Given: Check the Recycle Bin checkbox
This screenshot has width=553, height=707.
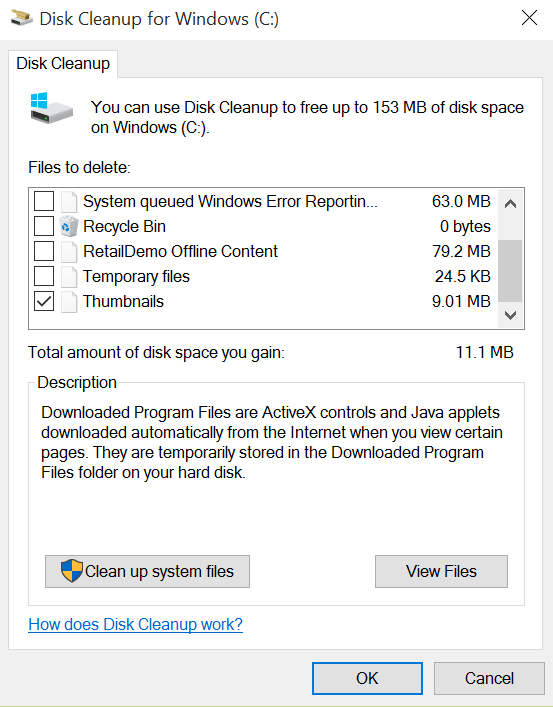Looking at the screenshot, I should pos(44,226).
